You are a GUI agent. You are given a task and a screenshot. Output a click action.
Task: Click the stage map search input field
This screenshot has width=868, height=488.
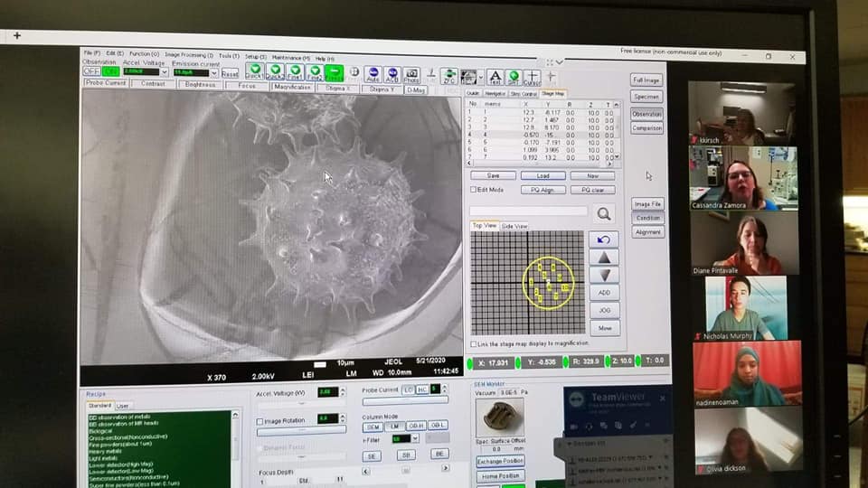[x=528, y=211]
